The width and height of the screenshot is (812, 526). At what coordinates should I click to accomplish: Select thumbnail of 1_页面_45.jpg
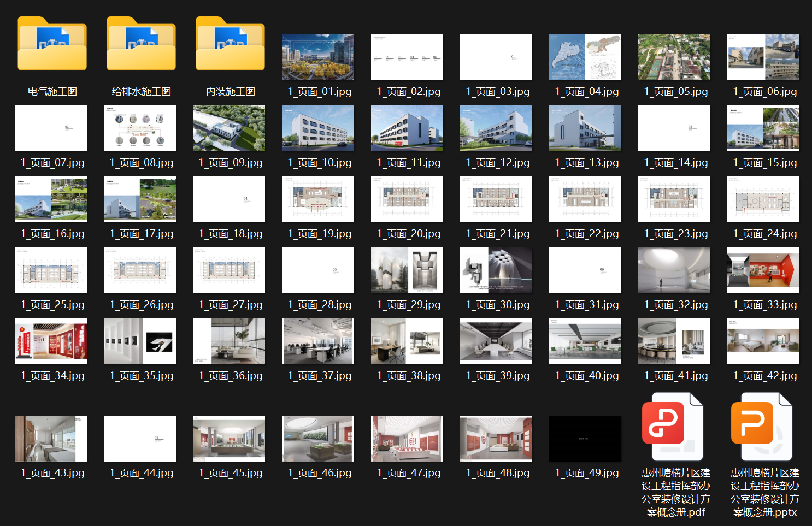point(229,439)
